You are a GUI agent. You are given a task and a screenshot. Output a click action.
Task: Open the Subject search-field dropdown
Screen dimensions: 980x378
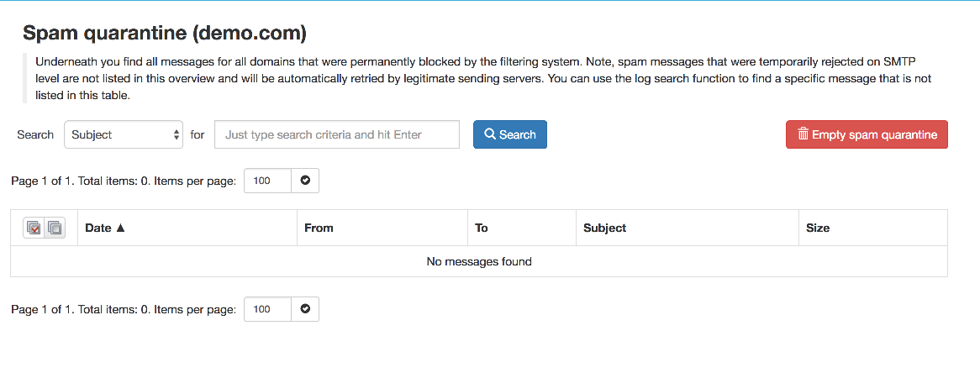[x=124, y=134]
